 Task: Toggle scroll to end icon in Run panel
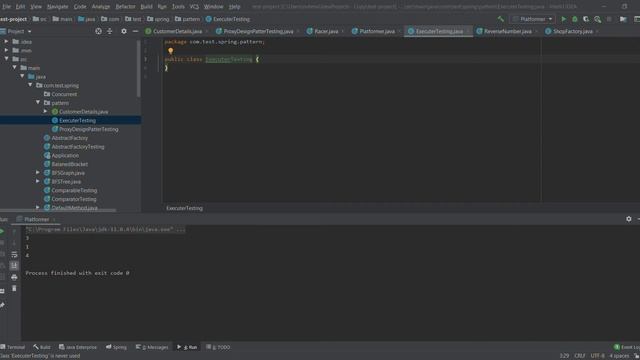[x=14, y=266]
